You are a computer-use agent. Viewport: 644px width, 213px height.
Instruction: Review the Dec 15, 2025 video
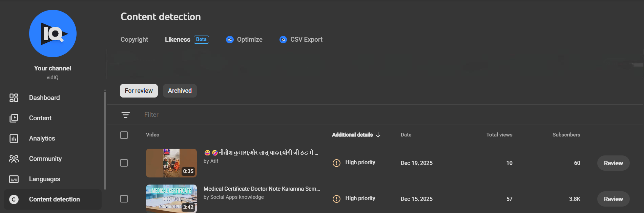tap(613, 199)
